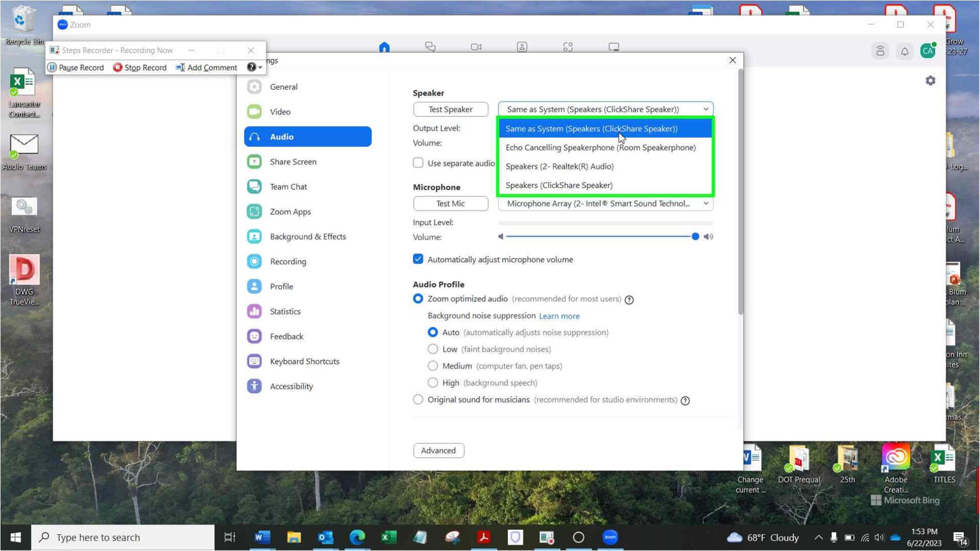The image size is (980, 551).
Task: Click Pause Record in Steps Recorder
Action: coord(75,67)
